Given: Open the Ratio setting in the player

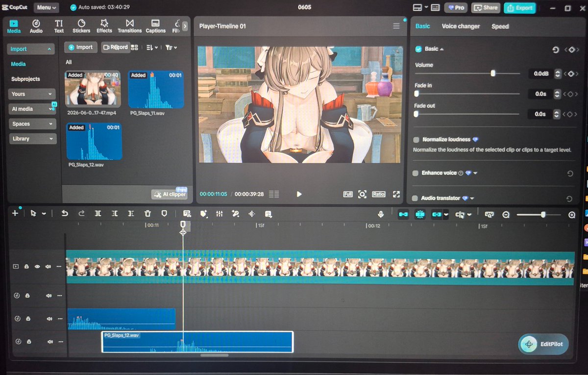Looking at the screenshot, I should (378, 194).
